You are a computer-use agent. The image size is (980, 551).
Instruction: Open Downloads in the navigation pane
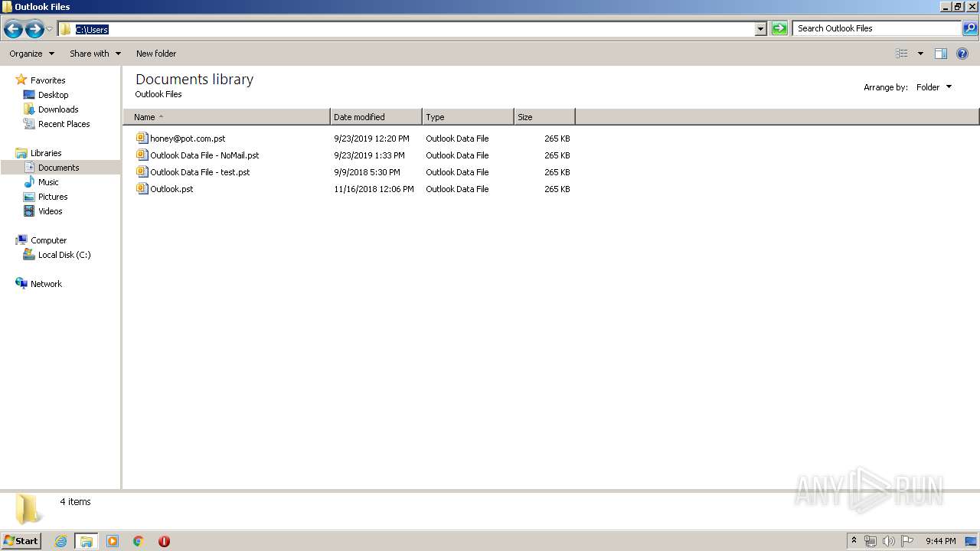point(58,109)
